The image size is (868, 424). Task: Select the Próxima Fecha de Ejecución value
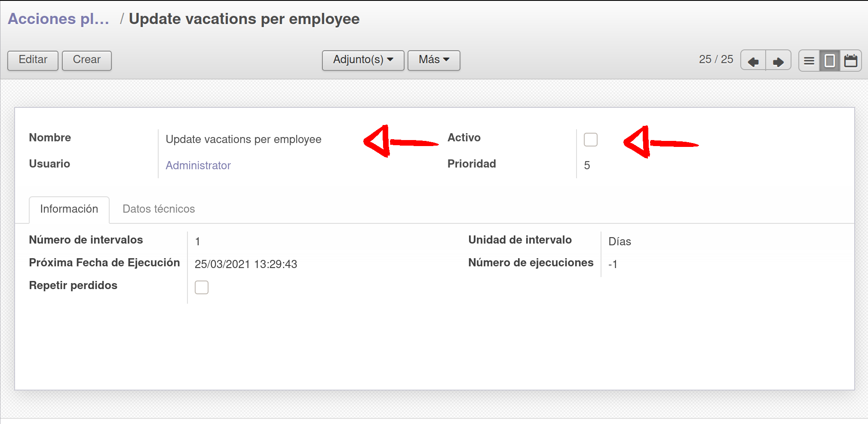(246, 264)
